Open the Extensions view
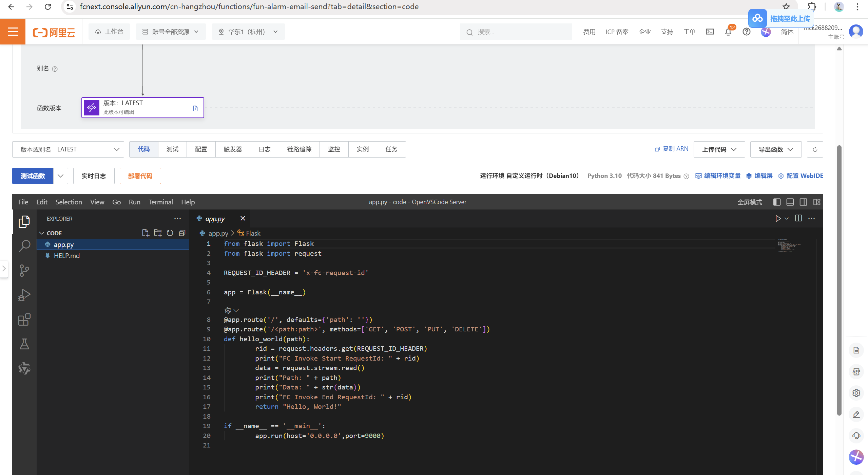 (24, 319)
